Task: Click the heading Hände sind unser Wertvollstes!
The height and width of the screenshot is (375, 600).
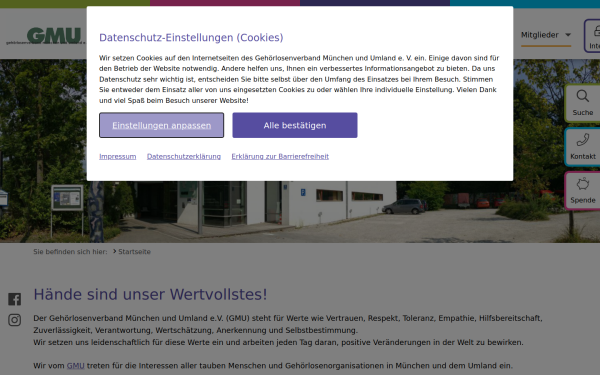Action: tap(150, 295)
